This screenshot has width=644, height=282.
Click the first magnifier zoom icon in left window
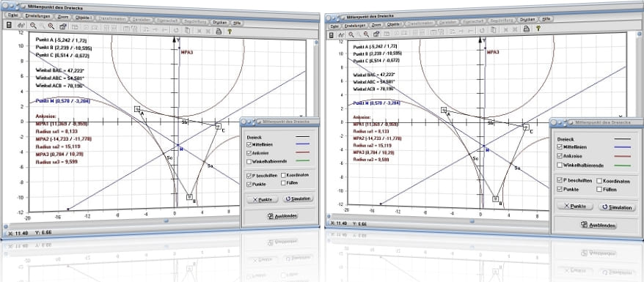[x=33, y=26]
